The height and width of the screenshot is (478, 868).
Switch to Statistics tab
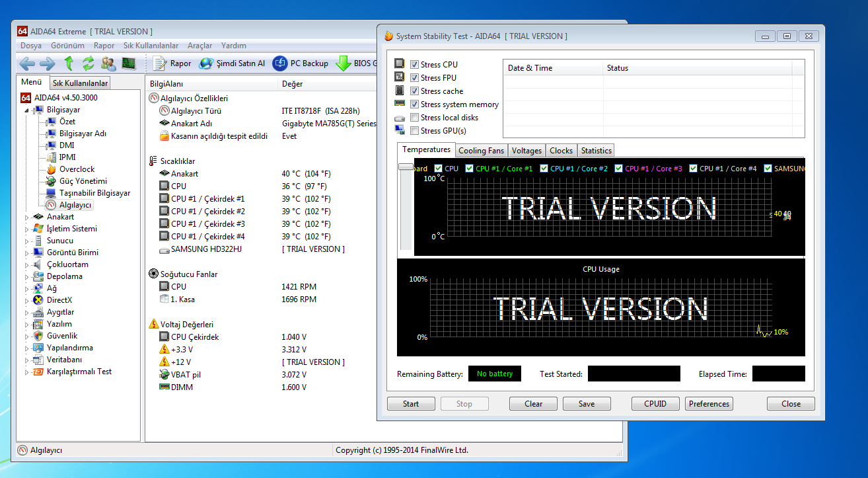click(x=597, y=151)
